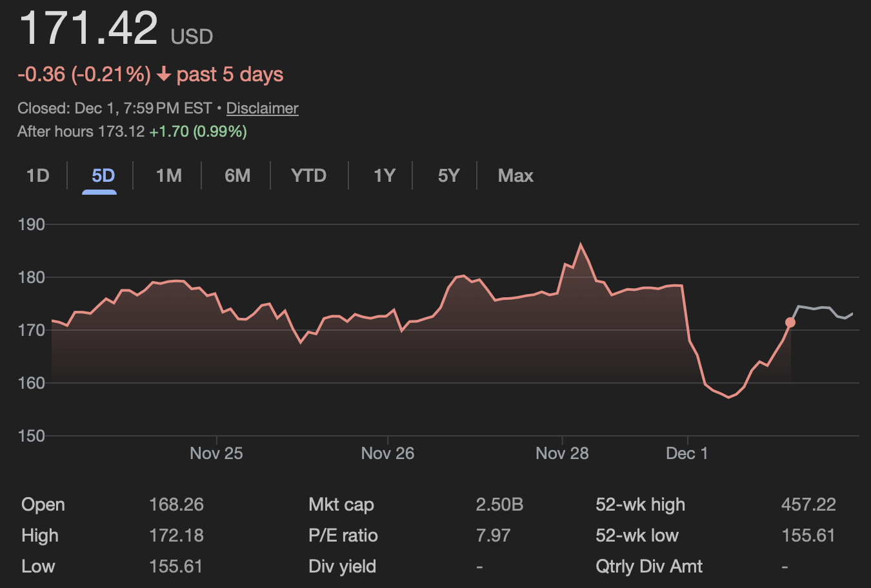Click the gray after-hours line segment

[823, 308]
